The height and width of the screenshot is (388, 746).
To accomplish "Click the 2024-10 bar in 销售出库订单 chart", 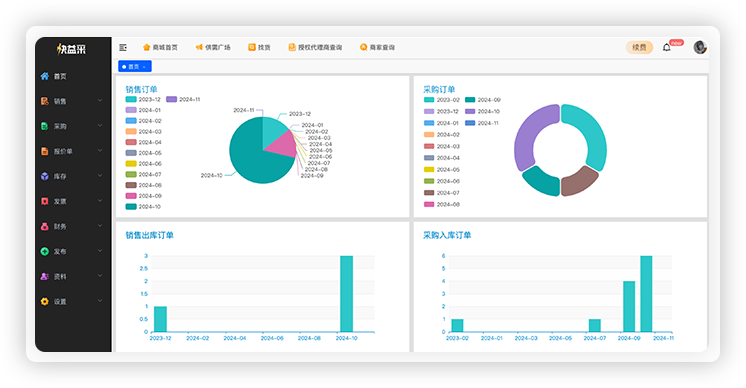I will (346, 294).
